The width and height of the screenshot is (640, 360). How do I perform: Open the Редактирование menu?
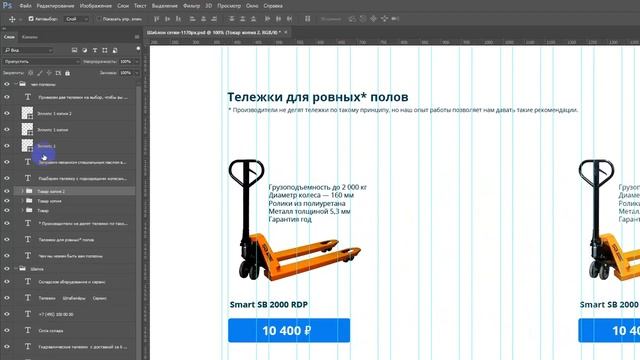(56, 6)
